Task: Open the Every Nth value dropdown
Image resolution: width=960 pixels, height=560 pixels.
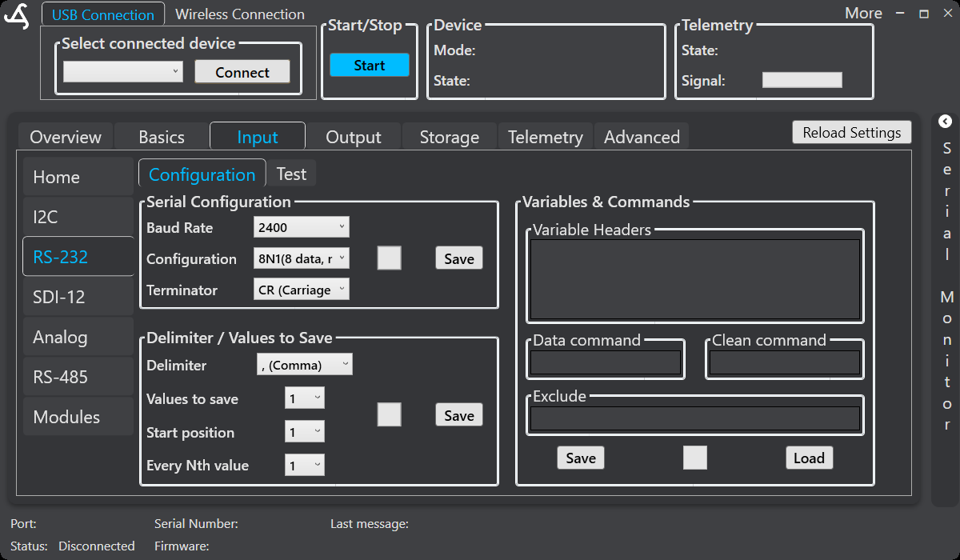Action: (305, 465)
